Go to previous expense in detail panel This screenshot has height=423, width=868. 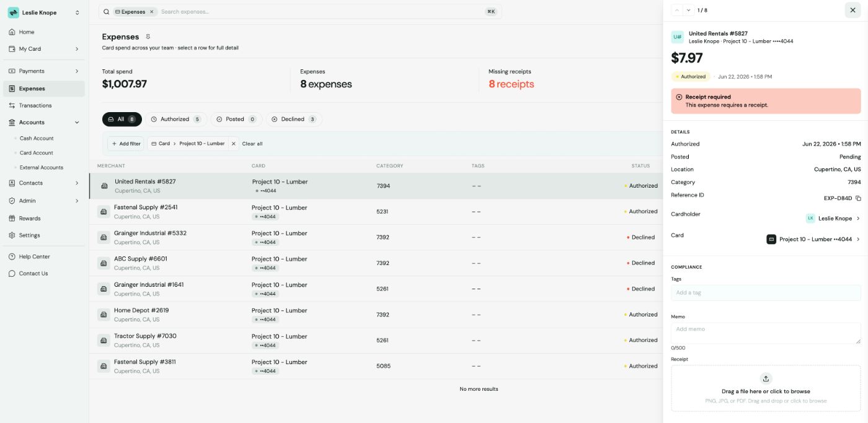[677, 10]
